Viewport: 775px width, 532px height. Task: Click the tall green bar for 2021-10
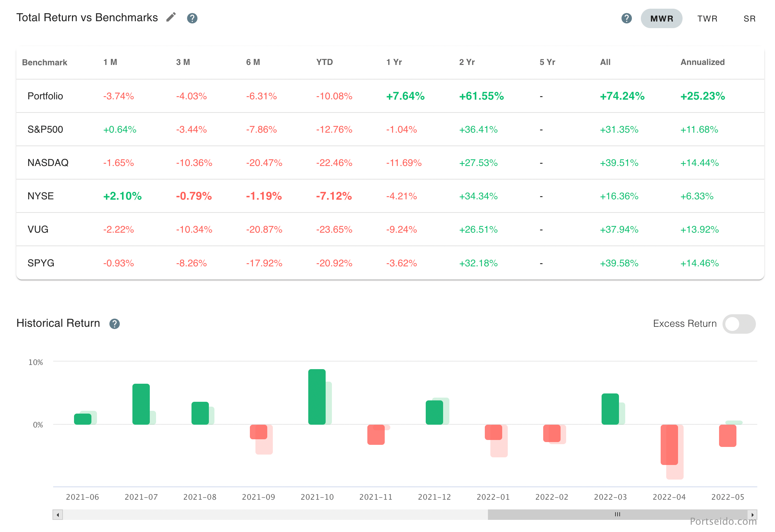pyautogui.click(x=317, y=396)
